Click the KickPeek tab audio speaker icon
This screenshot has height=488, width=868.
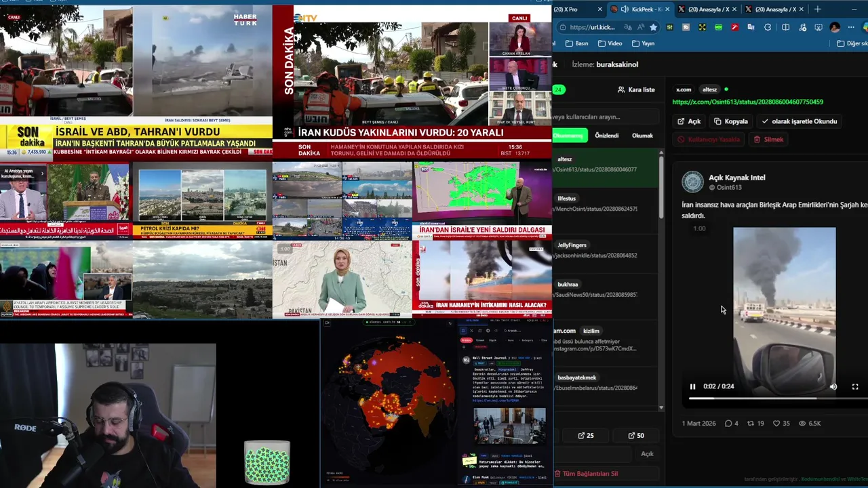point(624,9)
